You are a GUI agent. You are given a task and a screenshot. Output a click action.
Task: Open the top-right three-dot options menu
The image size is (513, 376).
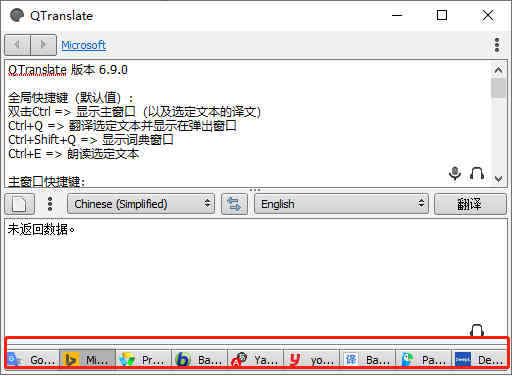pyautogui.click(x=497, y=45)
